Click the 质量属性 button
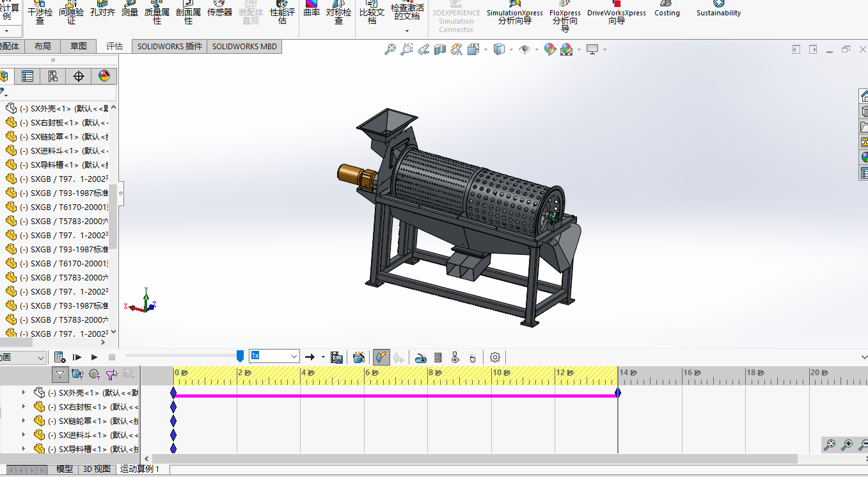This screenshot has width=868, height=477. click(x=157, y=13)
